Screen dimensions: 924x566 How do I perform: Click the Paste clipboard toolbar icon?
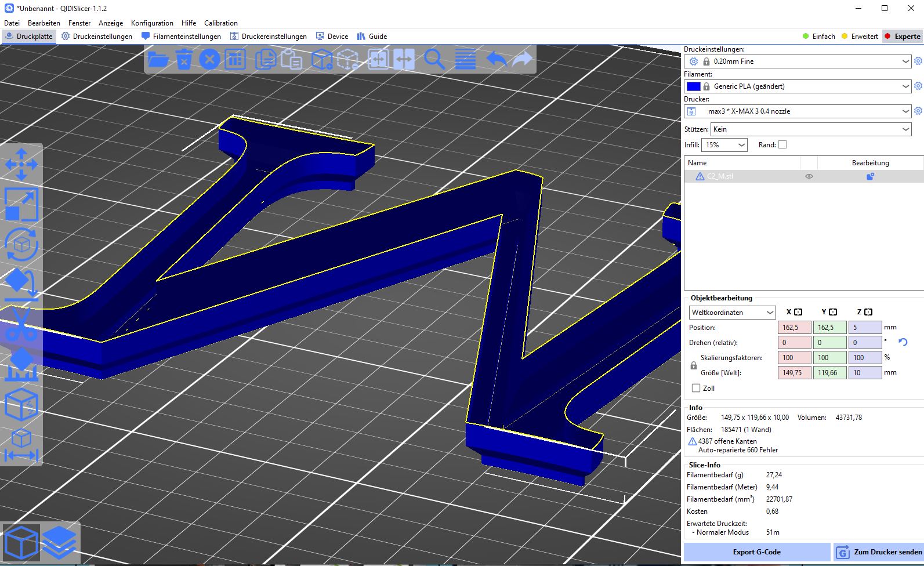[x=292, y=59]
